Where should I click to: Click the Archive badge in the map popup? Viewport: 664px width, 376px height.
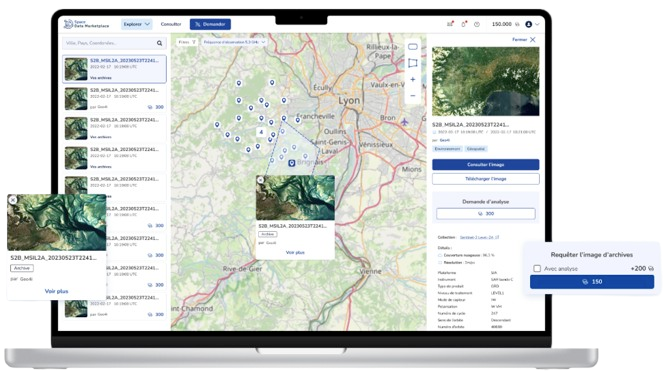click(268, 234)
